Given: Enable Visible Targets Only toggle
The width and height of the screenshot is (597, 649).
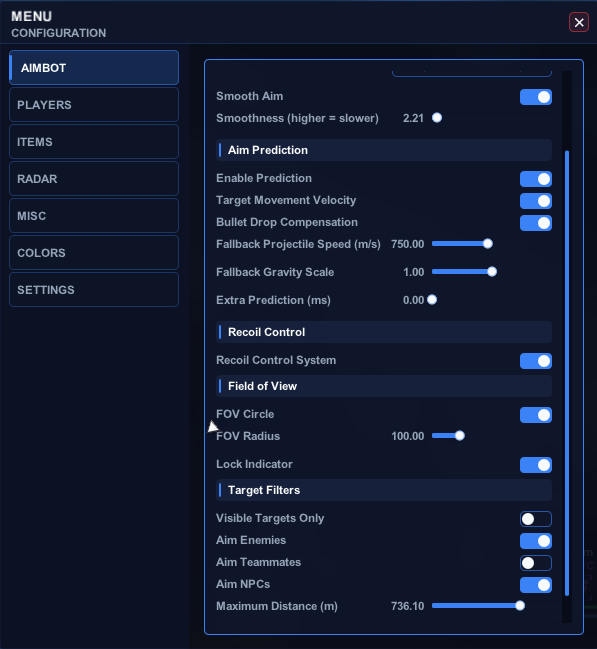Looking at the screenshot, I should [536, 519].
